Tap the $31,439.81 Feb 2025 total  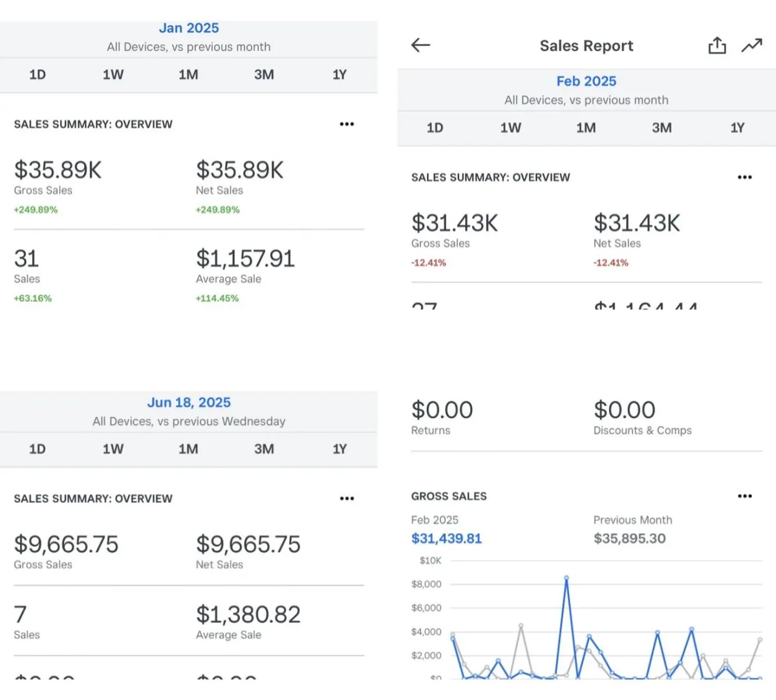(x=446, y=538)
